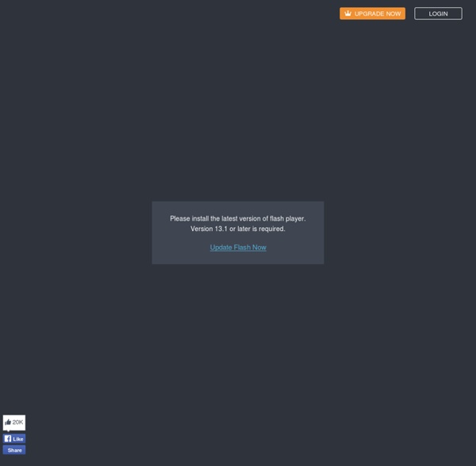Follow the Update Flash Now link
The image size is (476, 466).
tap(238, 248)
